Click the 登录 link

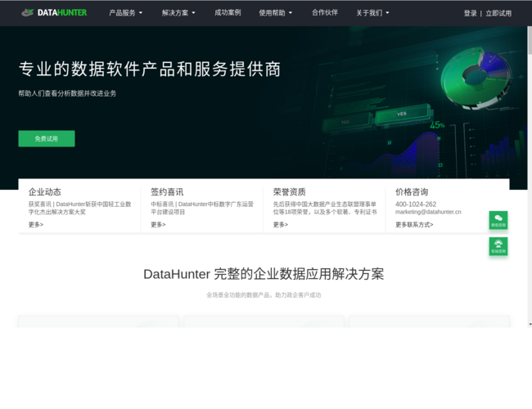pos(471,13)
